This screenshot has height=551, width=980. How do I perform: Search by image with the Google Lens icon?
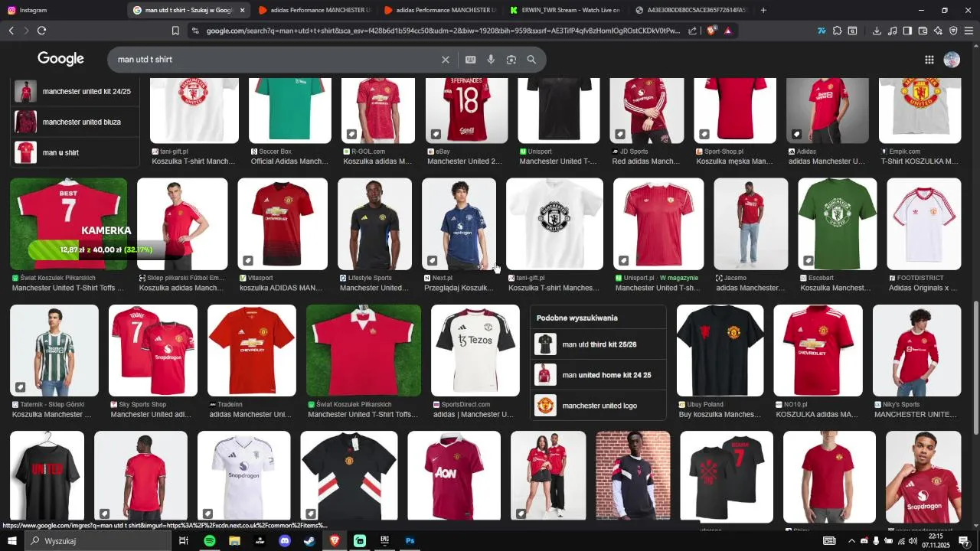point(511,60)
